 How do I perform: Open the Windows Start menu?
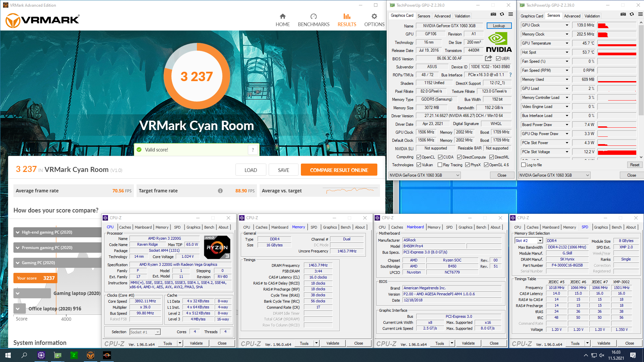(8, 355)
